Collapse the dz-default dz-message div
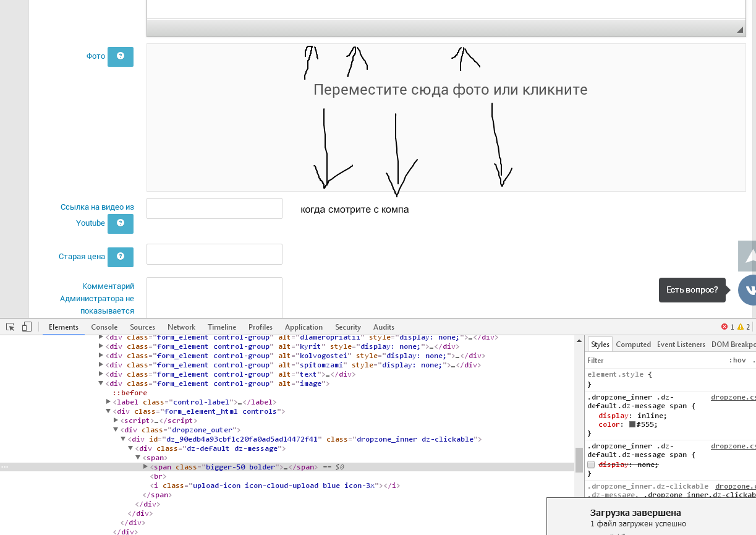The image size is (756, 535). tap(130, 448)
